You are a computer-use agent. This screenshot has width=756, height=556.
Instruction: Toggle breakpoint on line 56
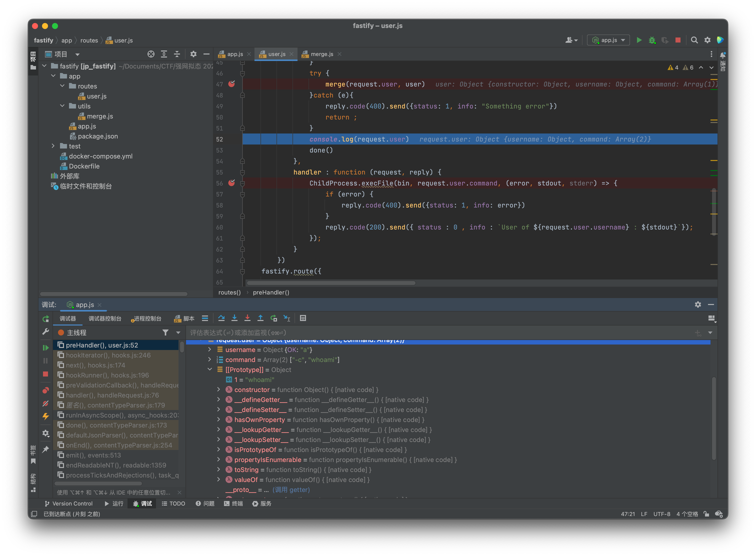[x=231, y=183]
